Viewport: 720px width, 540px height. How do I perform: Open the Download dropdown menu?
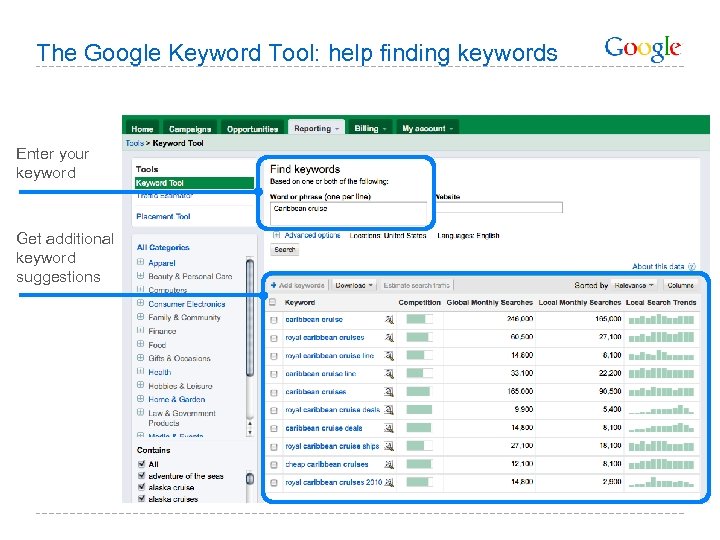tap(354, 285)
